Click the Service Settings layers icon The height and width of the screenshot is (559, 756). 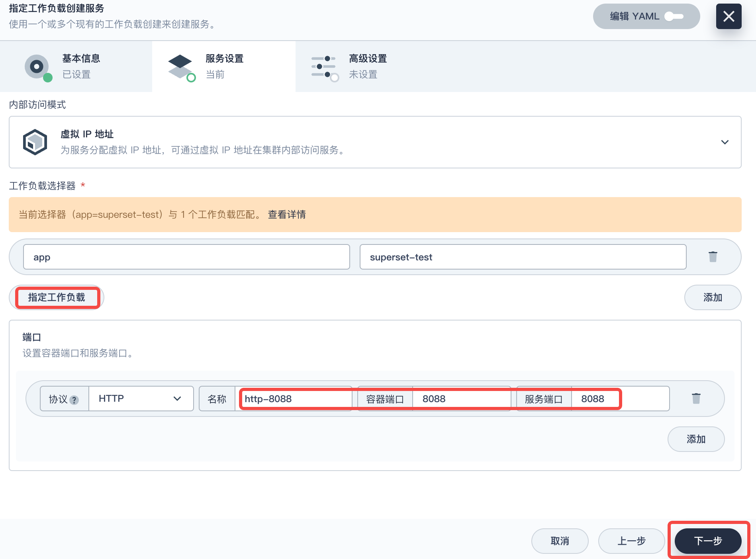[180, 67]
